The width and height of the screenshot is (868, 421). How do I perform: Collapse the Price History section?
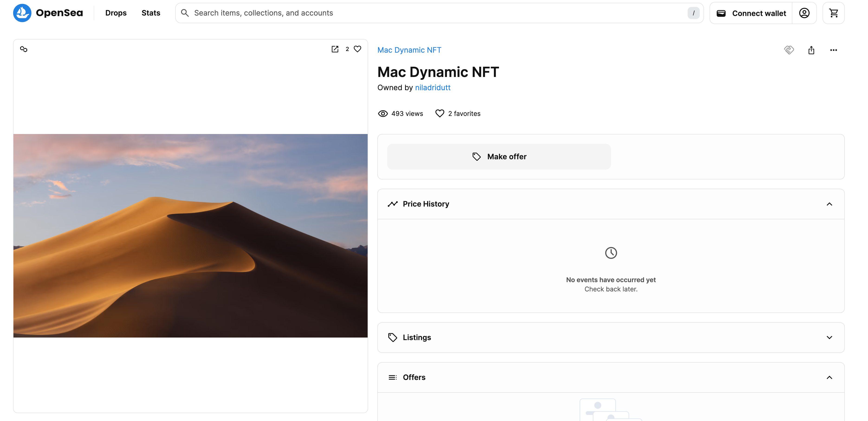829,204
